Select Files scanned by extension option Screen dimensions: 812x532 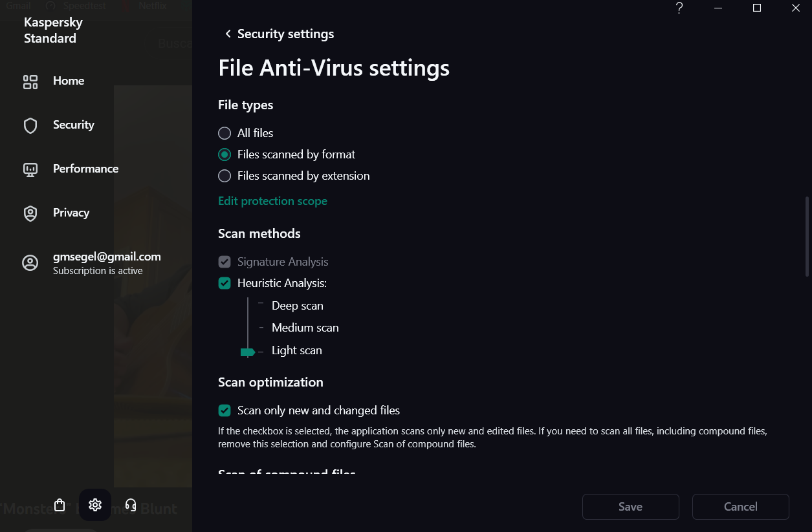pos(225,176)
